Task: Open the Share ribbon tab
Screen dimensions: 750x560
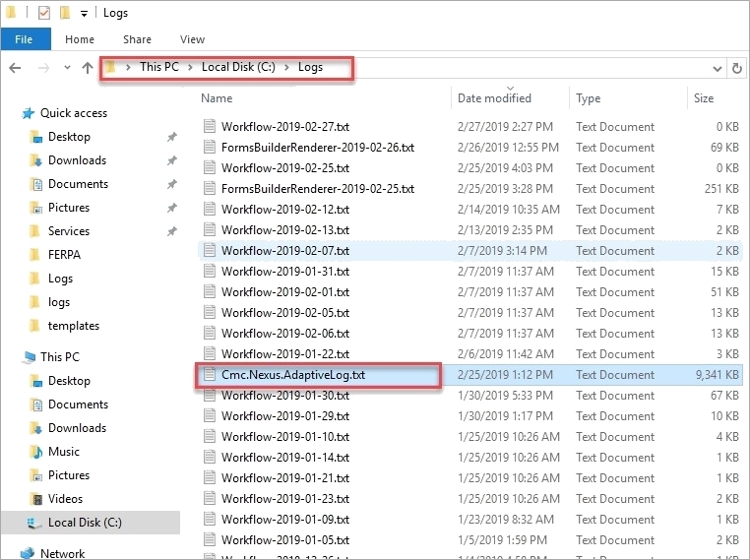Action: coord(137,39)
